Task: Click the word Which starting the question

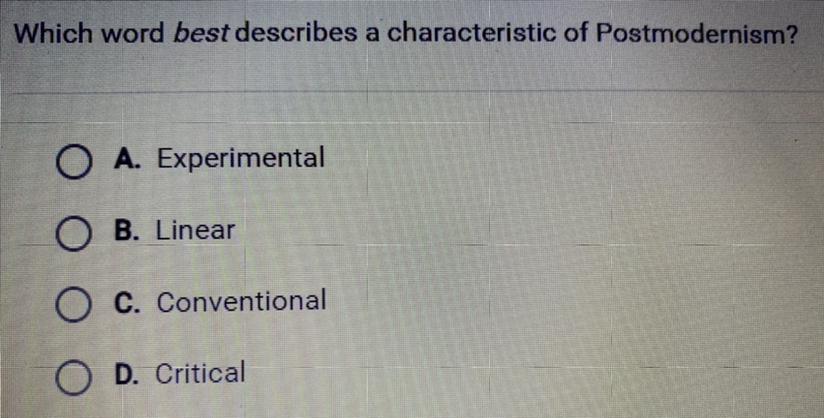Action: pos(51,34)
